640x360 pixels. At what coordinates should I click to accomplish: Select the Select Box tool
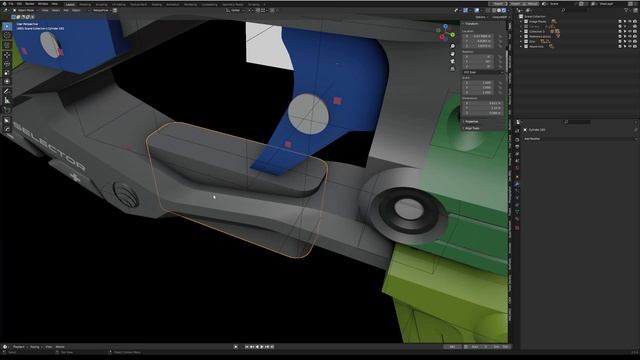pos(7,27)
